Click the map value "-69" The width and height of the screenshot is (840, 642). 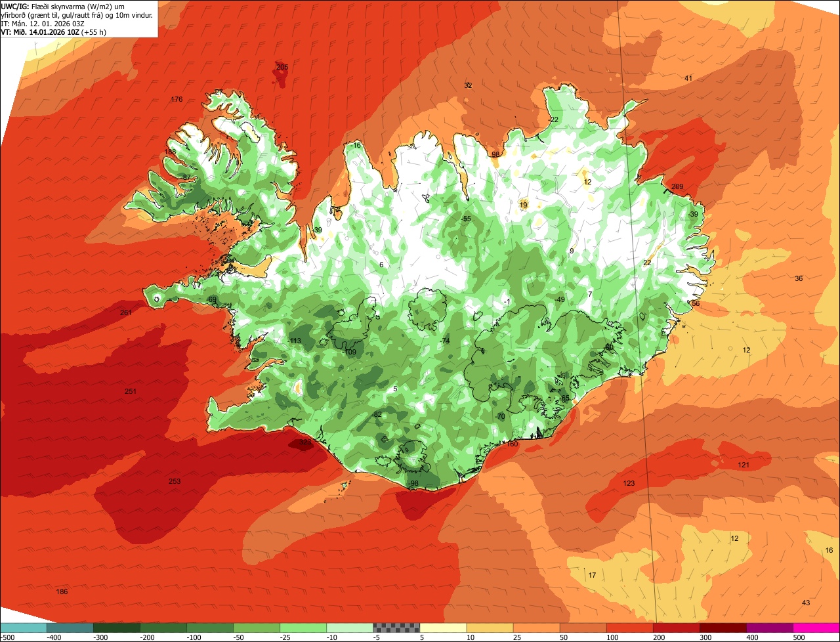coord(211,299)
